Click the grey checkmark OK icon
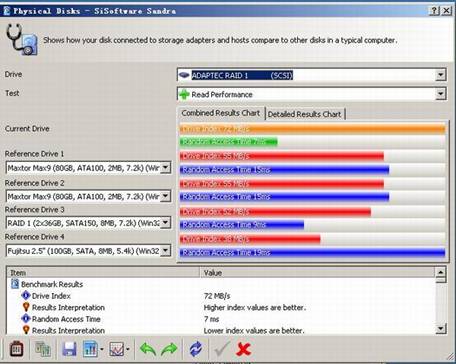Viewport: 456px width, 364px height. click(x=222, y=349)
